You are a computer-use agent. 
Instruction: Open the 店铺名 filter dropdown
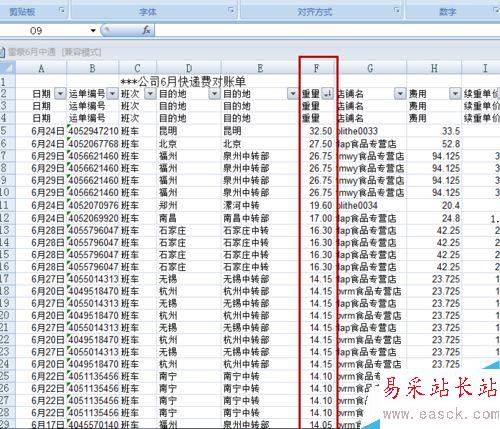tap(400, 94)
